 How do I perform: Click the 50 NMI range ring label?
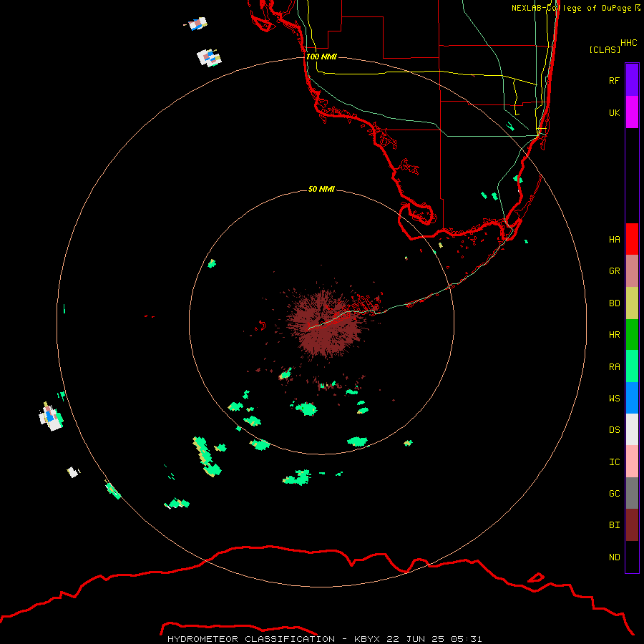pyautogui.click(x=321, y=189)
